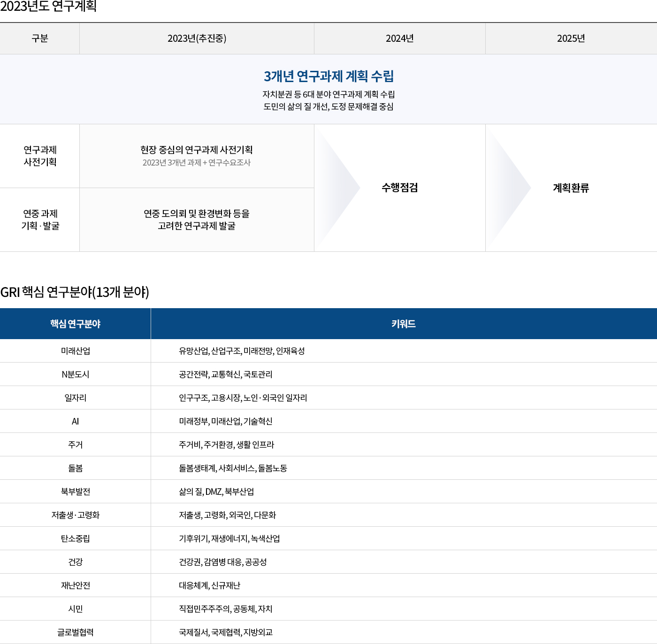Click '삶의 질, DMZ, 북부산업' keywords

[216, 492]
